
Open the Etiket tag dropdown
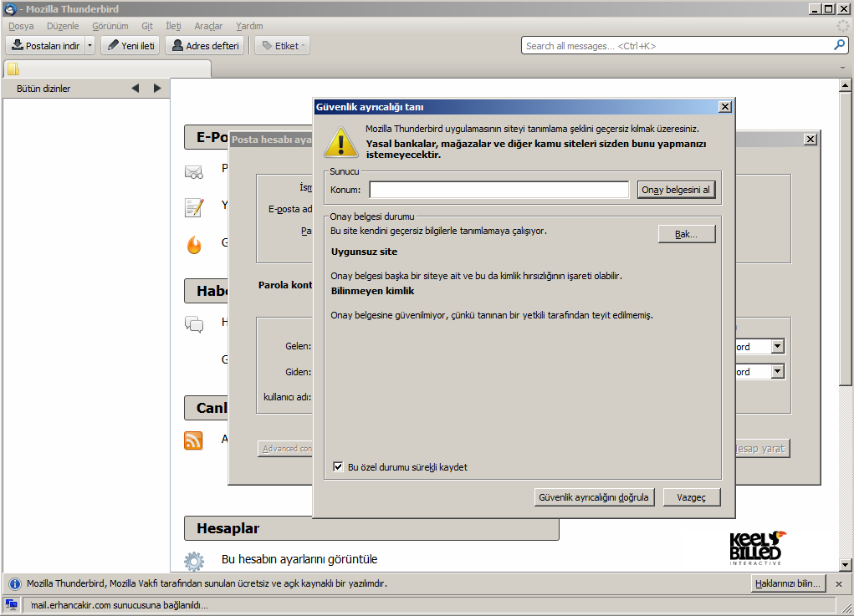283,46
